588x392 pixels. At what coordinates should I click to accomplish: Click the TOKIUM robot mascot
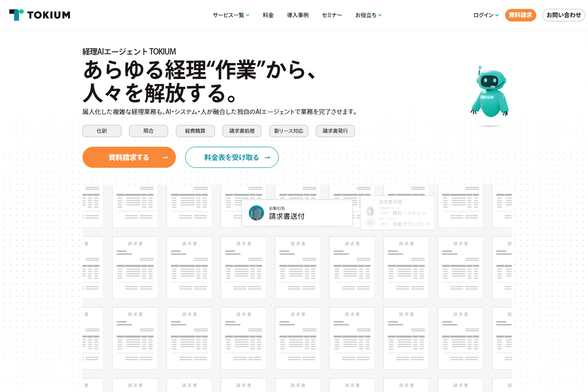tap(490, 92)
